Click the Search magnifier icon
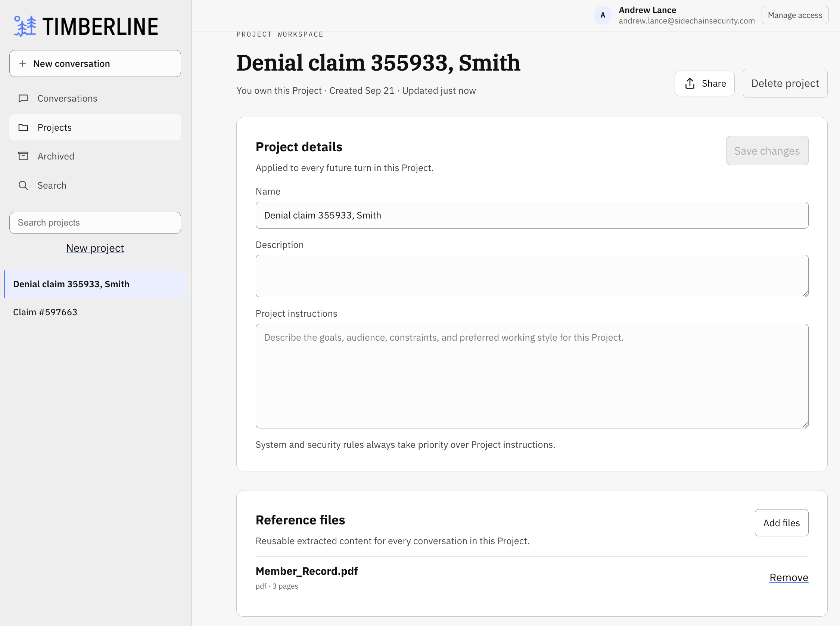This screenshot has width=840, height=626. 24,185
